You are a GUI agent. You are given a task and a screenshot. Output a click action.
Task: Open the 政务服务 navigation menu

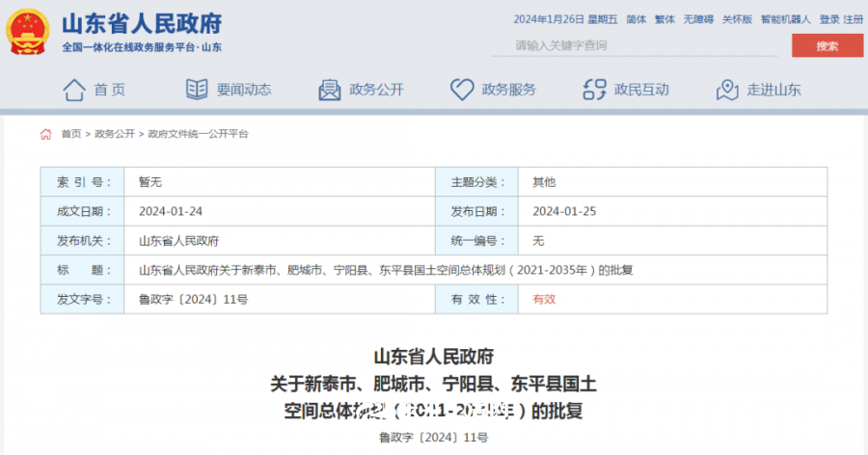pyautogui.click(x=508, y=90)
